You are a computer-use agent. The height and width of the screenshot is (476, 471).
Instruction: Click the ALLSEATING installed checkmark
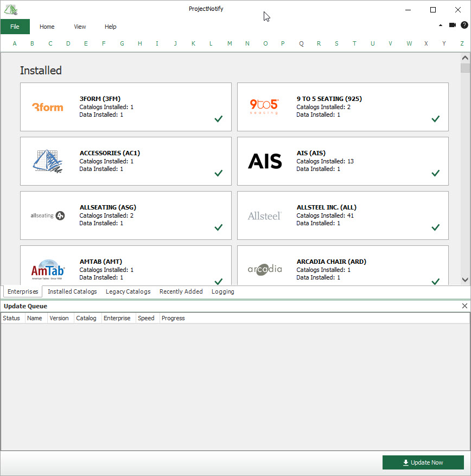(219, 227)
